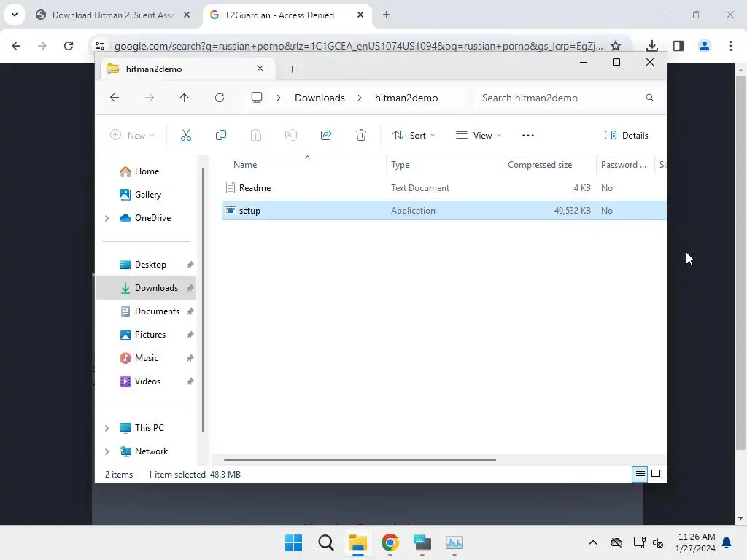The width and height of the screenshot is (747, 560).
Task: Click Chrome icon in taskbar
Action: [390, 542]
